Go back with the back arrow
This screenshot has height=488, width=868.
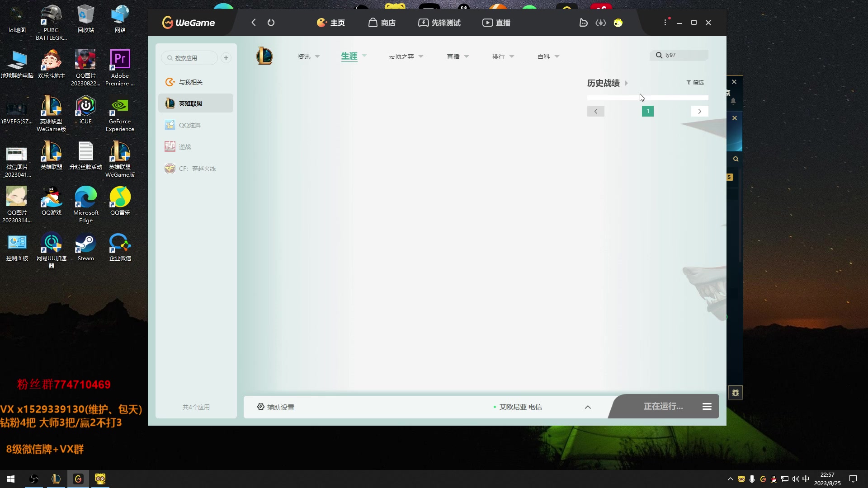(x=254, y=23)
